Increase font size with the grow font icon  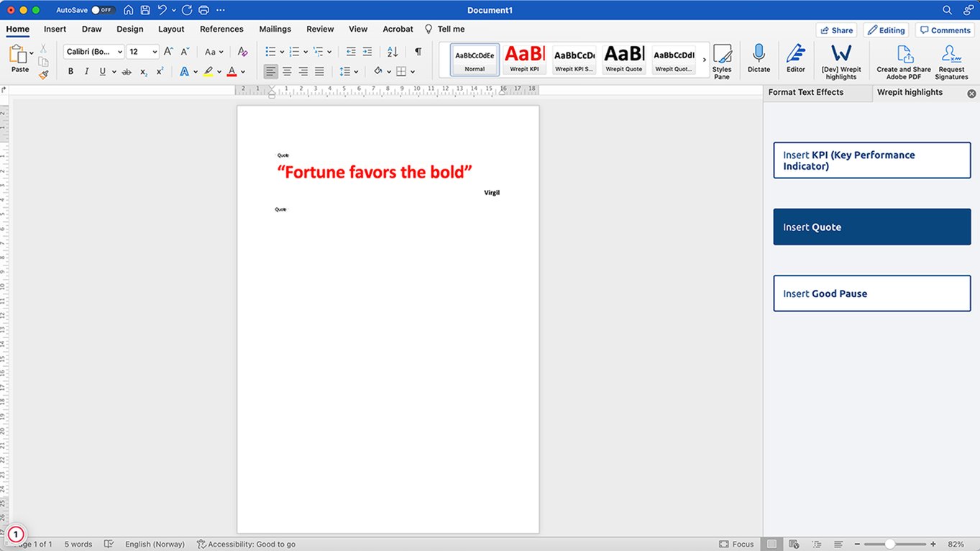168,52
